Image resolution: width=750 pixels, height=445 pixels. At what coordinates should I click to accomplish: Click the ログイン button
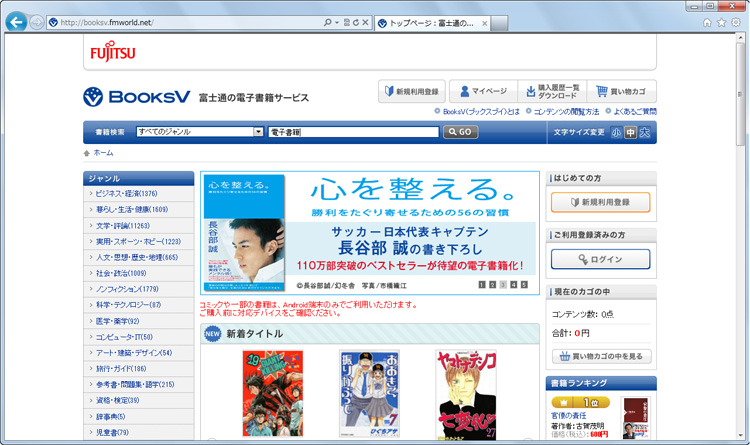pos(601,259)
